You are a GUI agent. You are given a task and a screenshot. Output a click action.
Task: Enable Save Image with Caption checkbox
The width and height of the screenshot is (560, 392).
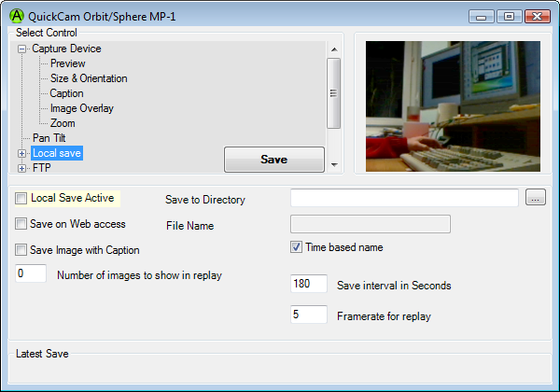tap(21, 250)
